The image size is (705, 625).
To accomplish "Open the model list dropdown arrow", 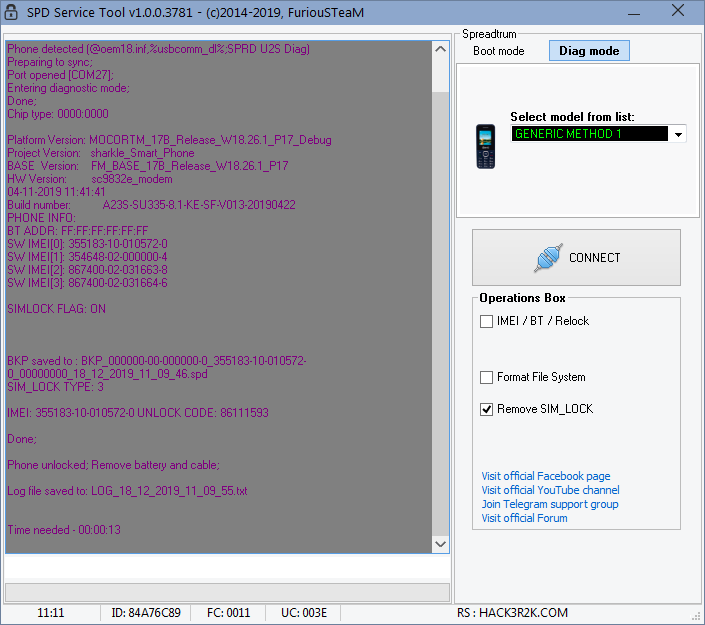I will tap(678, 134).
